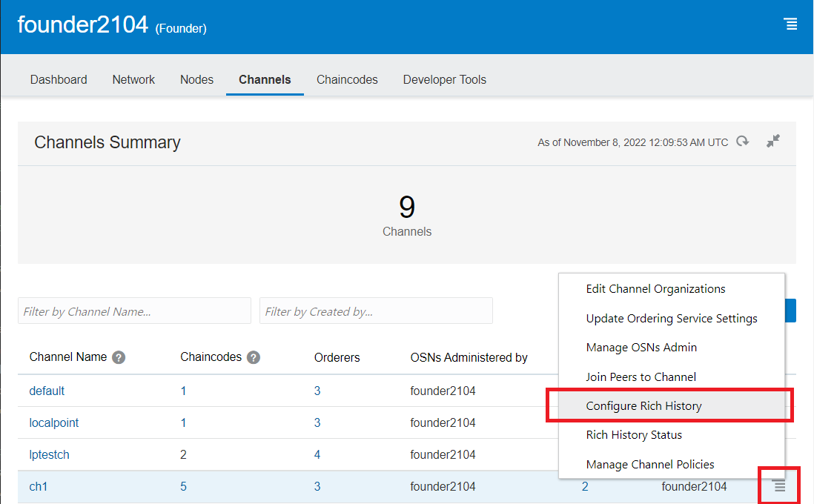The width and height of the screenshot is (814, 504).
Task: Open the ch1 row actions menu
Action: [x=778, y=486]
